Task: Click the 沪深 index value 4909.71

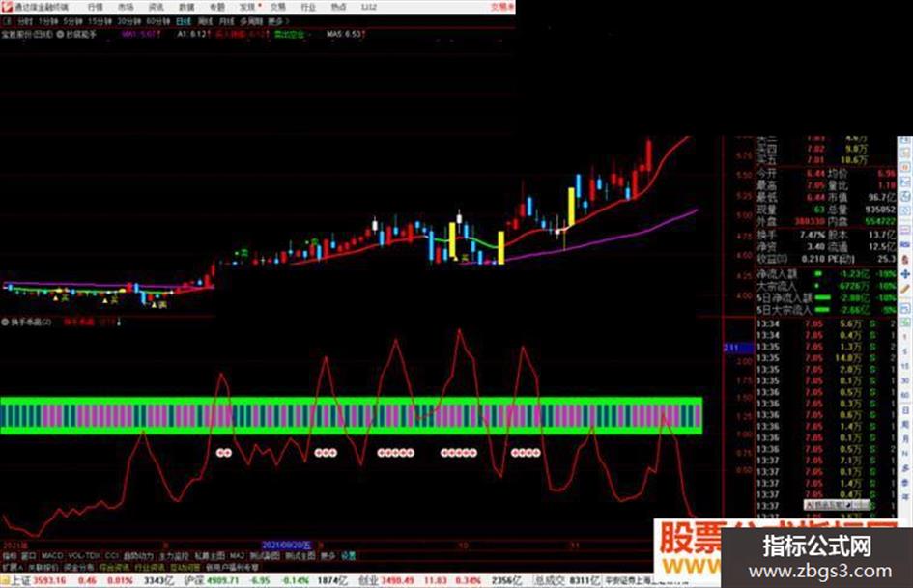Action: coord(223,580)
